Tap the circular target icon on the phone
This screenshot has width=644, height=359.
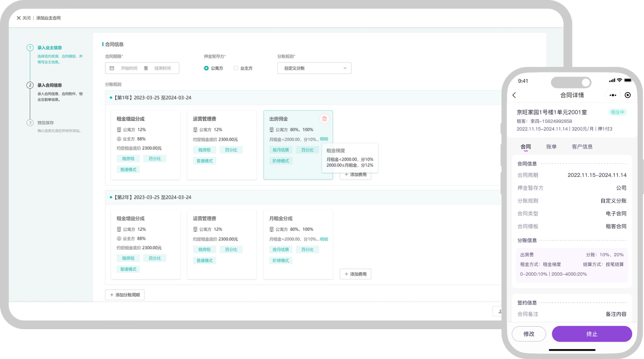(628, 95)
